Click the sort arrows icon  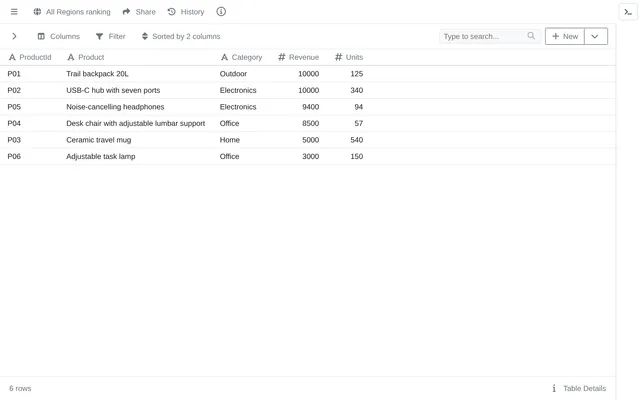coord(144,36)
